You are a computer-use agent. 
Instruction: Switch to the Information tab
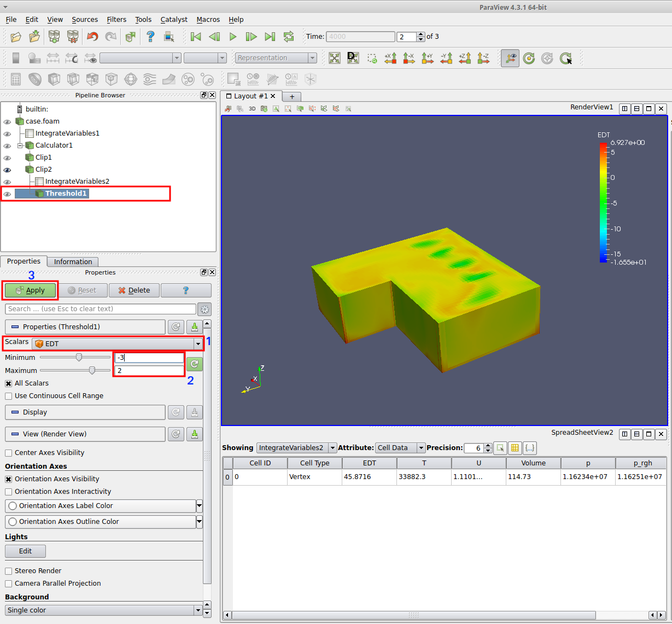[x=73, y=262]
